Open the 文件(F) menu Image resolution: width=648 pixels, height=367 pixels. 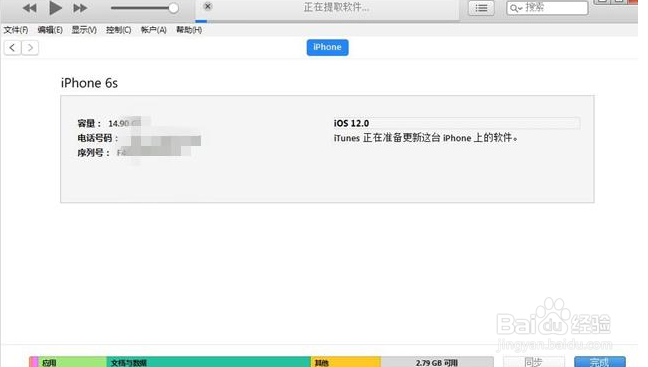coord(16,30)
